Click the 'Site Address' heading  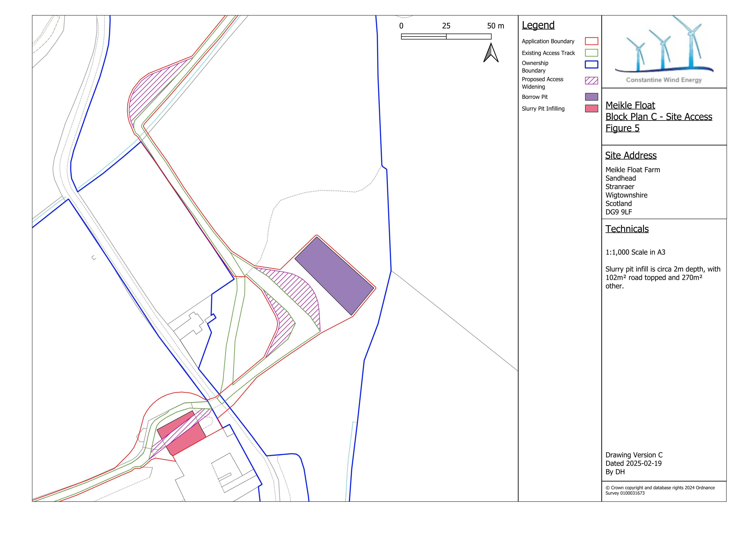tap(631, 155)
